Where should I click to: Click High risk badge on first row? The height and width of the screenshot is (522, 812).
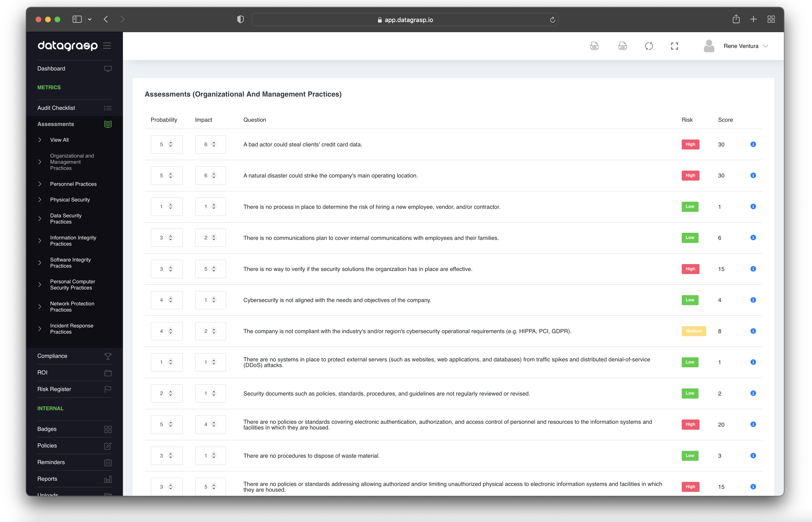click(x=690, y=144)
